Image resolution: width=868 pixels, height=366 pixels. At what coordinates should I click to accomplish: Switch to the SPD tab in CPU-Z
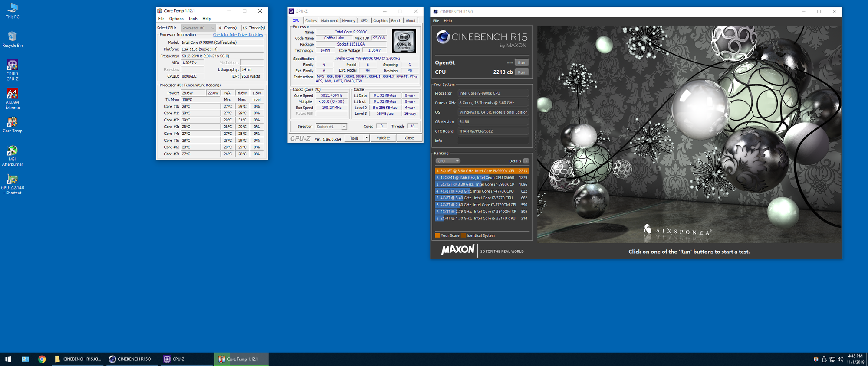[x=364, y=21]
